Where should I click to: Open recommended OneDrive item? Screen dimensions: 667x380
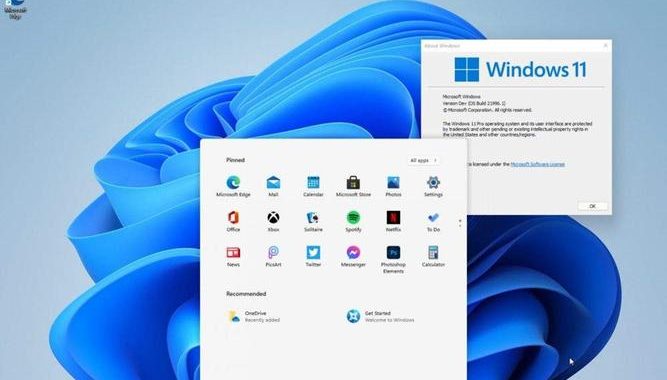click(x=254, y=316)
